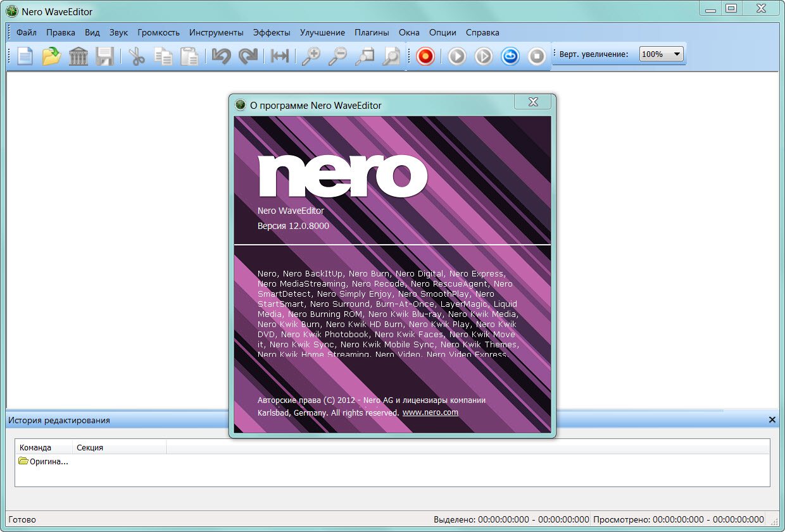785x532 pixels.
Task: Click the bank building toolbar icon
Action: (78, 56)
